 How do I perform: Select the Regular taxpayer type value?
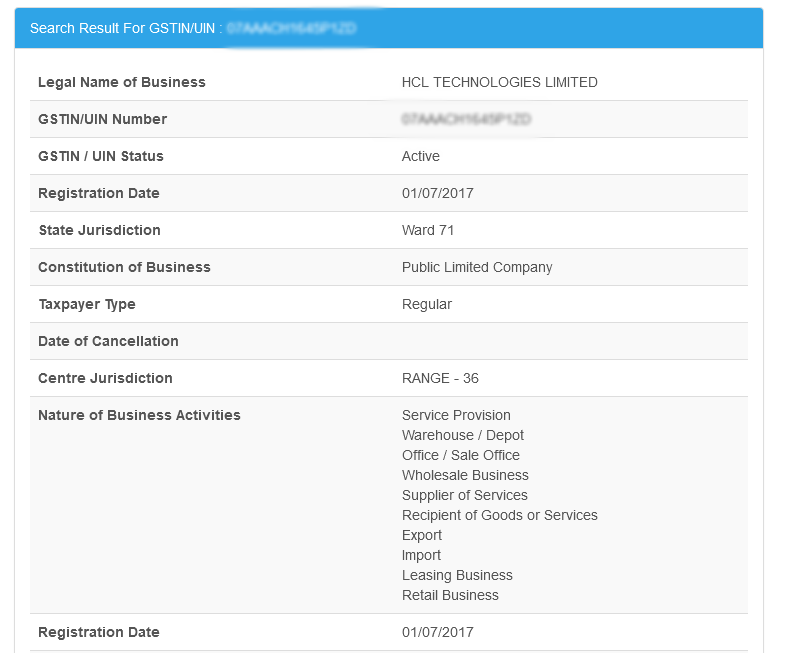[426, 304]
